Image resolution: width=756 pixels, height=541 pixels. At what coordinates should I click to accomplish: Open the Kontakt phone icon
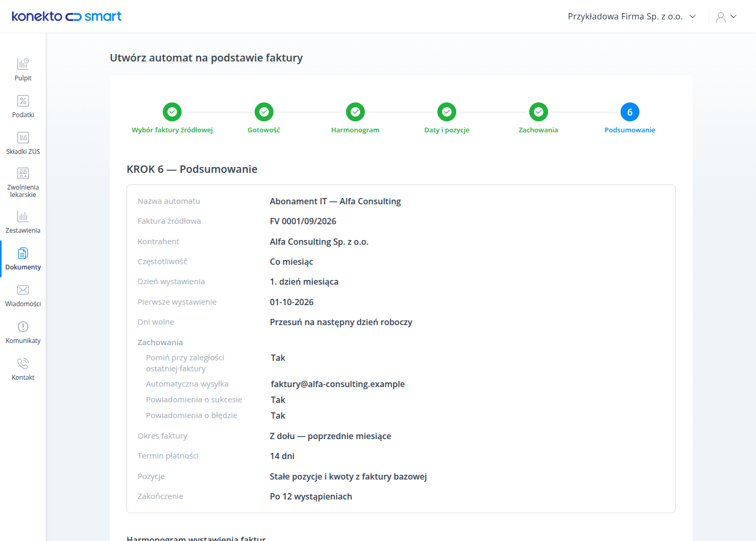(23, 363)
